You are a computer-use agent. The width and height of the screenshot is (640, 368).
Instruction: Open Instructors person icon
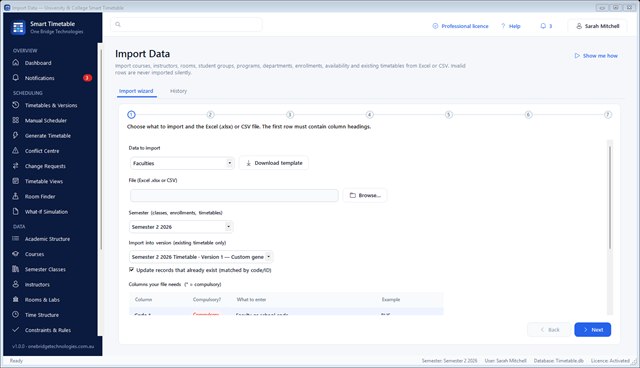16,284
